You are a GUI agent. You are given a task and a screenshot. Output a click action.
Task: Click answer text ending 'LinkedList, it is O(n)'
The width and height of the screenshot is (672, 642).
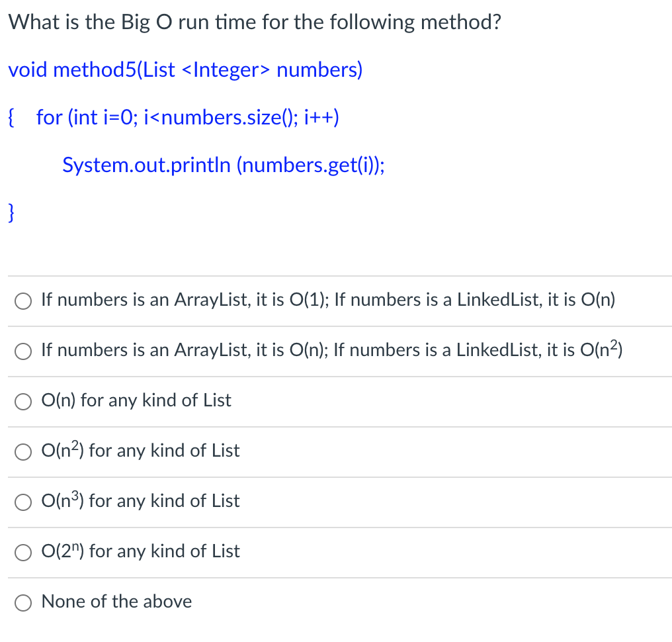(328, 300)
